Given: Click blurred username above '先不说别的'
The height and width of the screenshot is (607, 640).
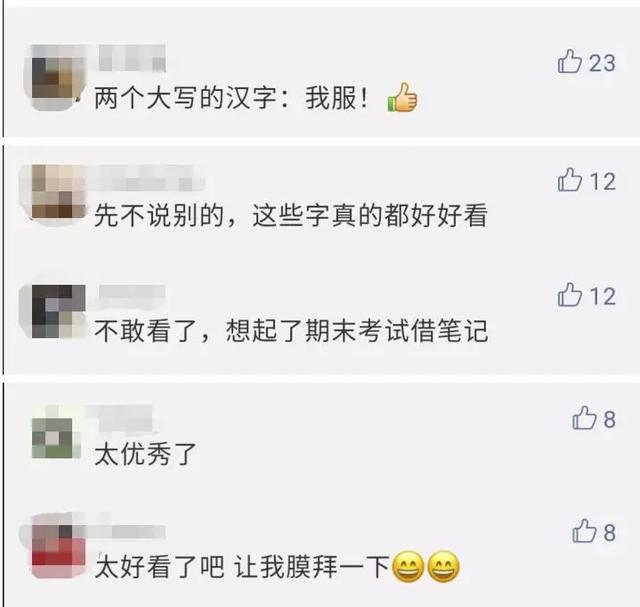Looking at the screenshot, I should click(x=145, y=178).
